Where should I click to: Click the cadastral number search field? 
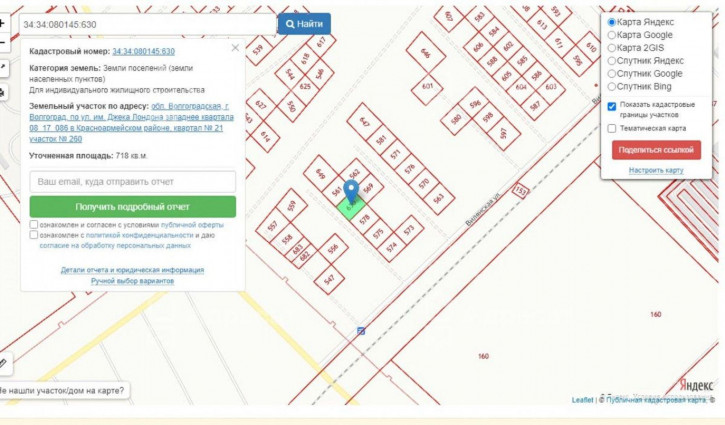148,25
